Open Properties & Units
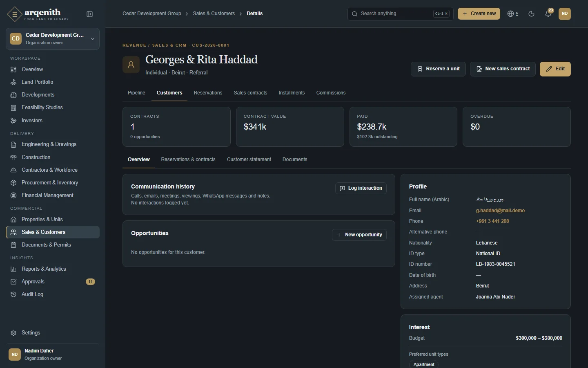The width and height of the screenshot is (588, 368). click(53, 220)
